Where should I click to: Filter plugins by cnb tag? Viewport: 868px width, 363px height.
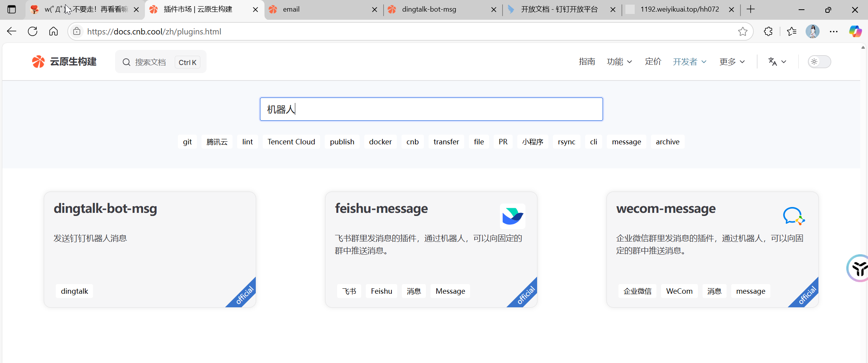(x=413, y=142)
